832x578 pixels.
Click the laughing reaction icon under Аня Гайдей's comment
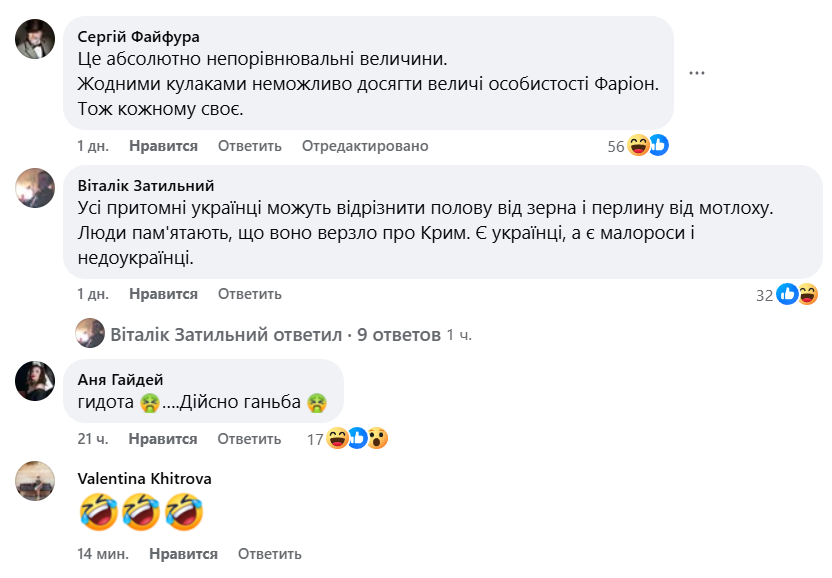pyautogui.click(x=336, y=437)
